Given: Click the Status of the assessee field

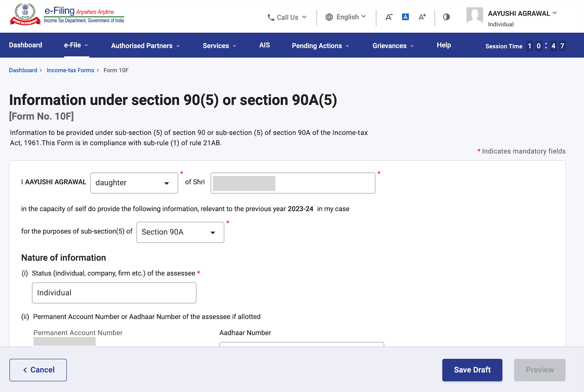Looking at the screenshot, I should 114,293.
